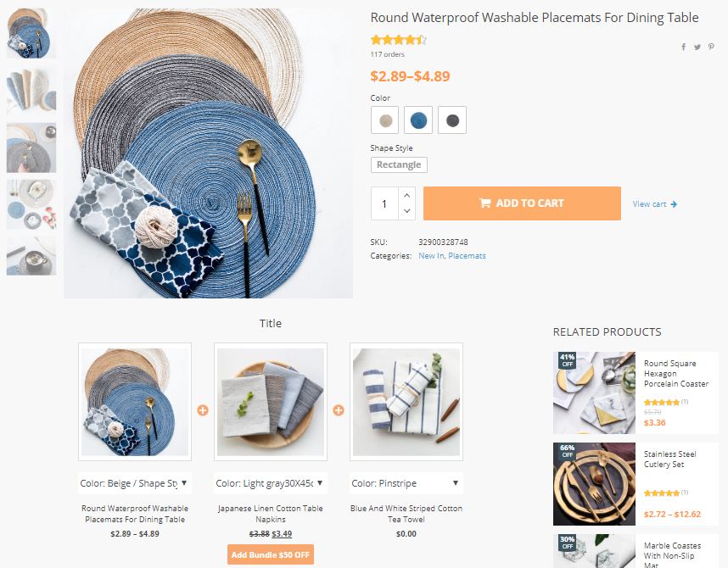Image resolution: width=728 pixels, height=568 pixels.
Task: Share product on Twitter icon
Action: (697, 47)
